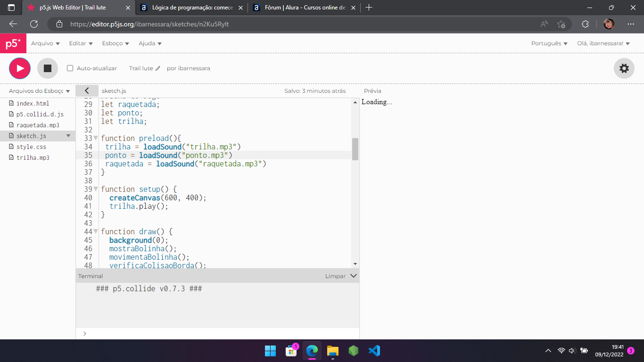Image resolution: width=644 pixels, height=362 pixels.
Task: Collapse the file sidebar with the arrow
Action: [87, 90]
